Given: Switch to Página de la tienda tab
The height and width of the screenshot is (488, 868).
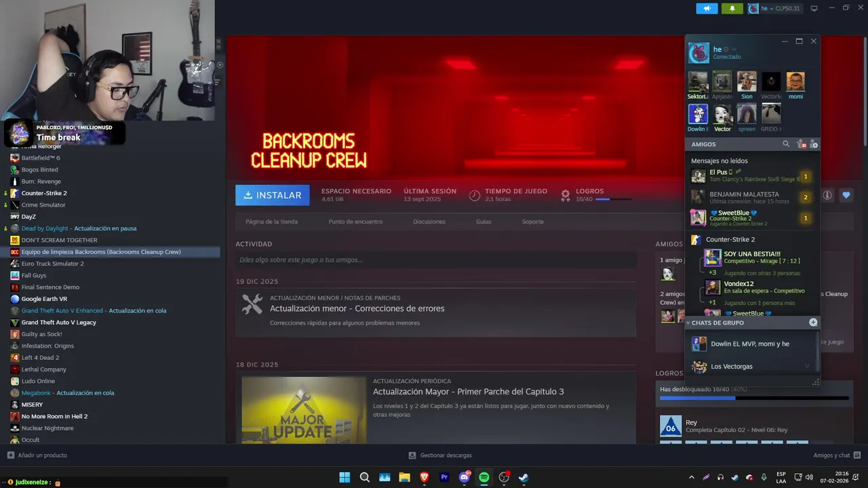Looking at the screenshot, I should tap(271, 222).
